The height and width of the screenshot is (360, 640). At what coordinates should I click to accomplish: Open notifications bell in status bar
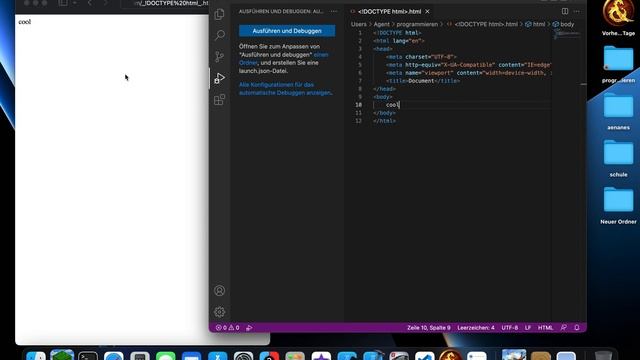click(577, 328)
